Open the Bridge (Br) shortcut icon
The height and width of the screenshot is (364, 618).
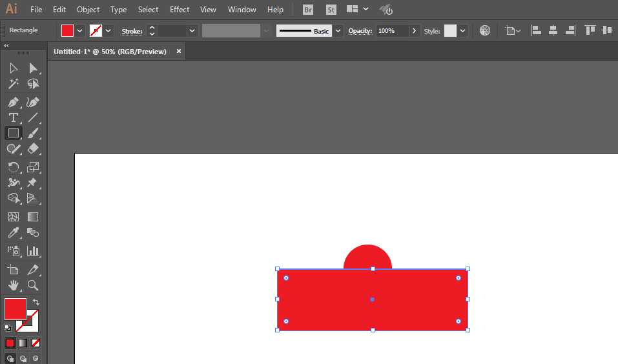point(308,10)
